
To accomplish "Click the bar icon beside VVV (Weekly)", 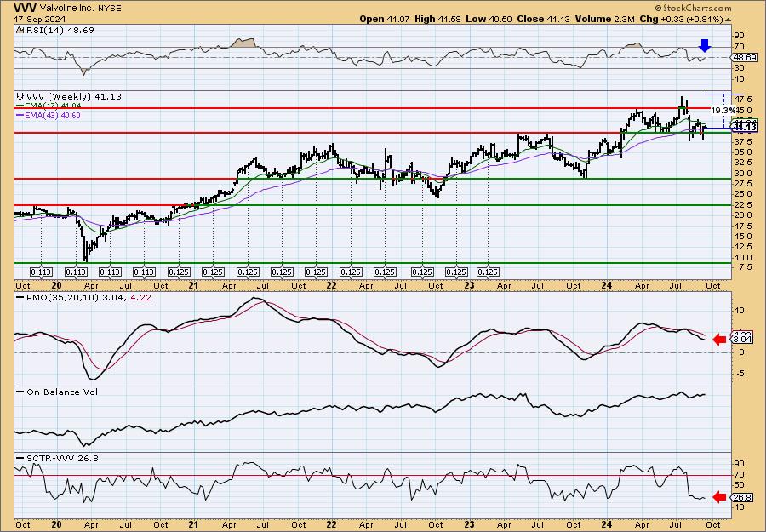I will coord(20,96).
